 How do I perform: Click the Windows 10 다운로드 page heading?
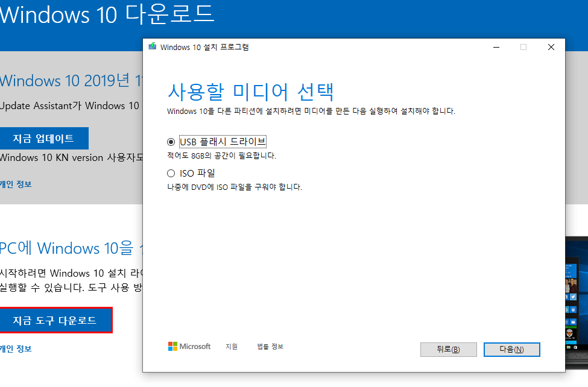[x=107, y=14]
